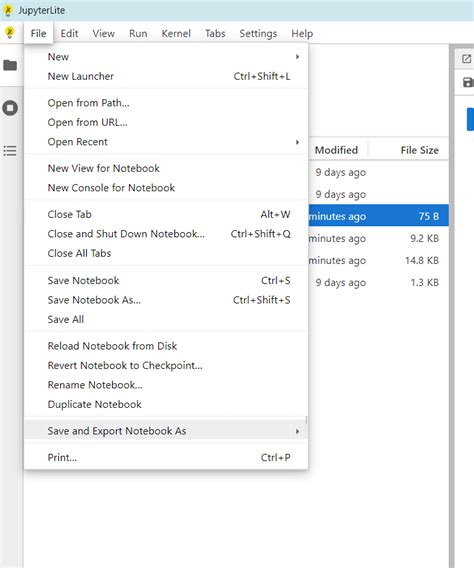Click the open-in-new-window icon at top right
This screenshot has width=474, height=568.
[467, 59]
